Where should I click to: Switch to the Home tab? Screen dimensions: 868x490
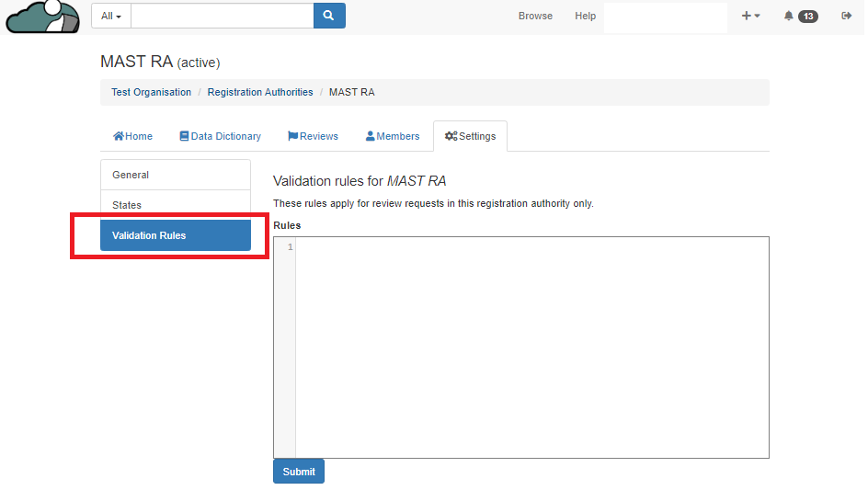pos(132,136)
